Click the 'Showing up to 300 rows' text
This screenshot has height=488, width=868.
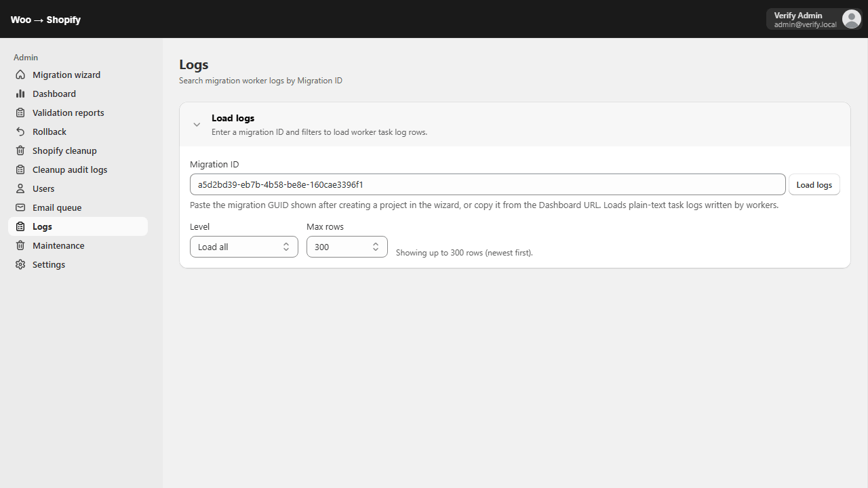pos(465,253)
